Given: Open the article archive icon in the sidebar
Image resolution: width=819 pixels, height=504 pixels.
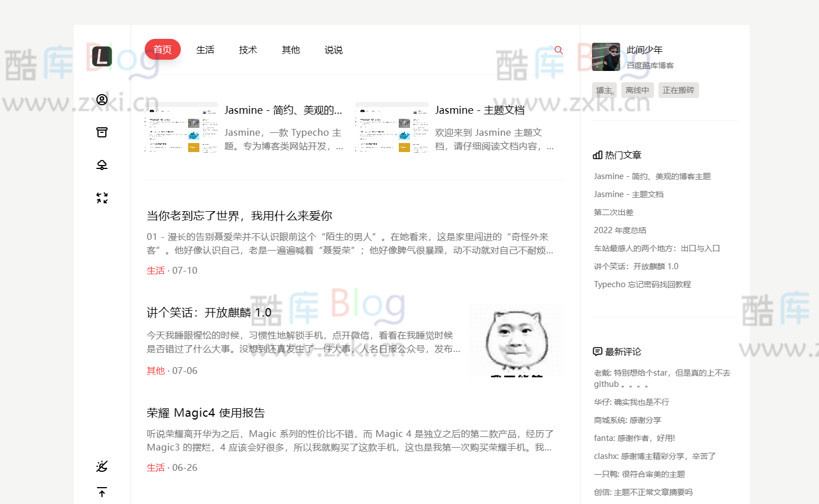Looking at the screenshot, I should tap(101, 132).
